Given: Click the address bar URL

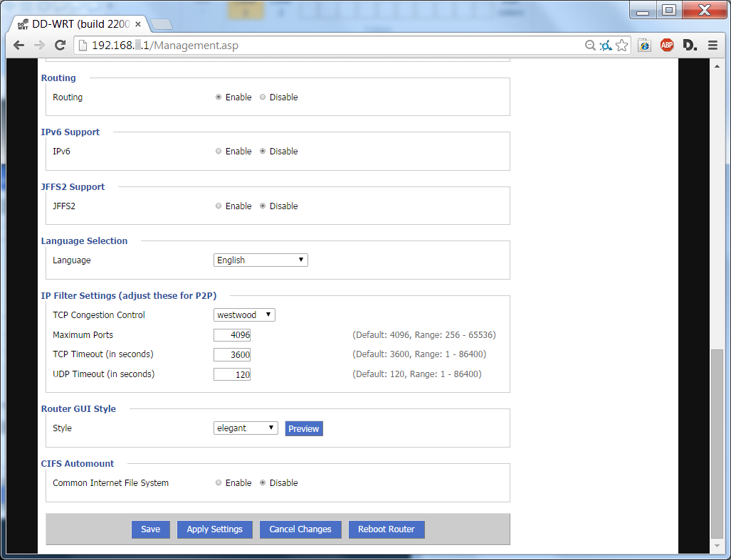Looking at the screenshot, I should pyautogui.click(x=165, y=46).
